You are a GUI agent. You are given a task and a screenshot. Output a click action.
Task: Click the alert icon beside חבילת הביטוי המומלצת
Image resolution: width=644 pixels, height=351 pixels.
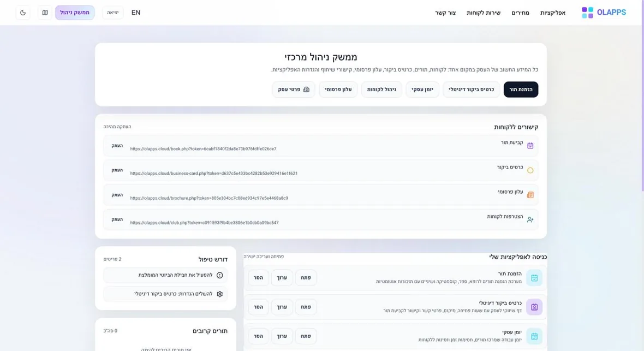pyautogui.click(x=220, y=275)
